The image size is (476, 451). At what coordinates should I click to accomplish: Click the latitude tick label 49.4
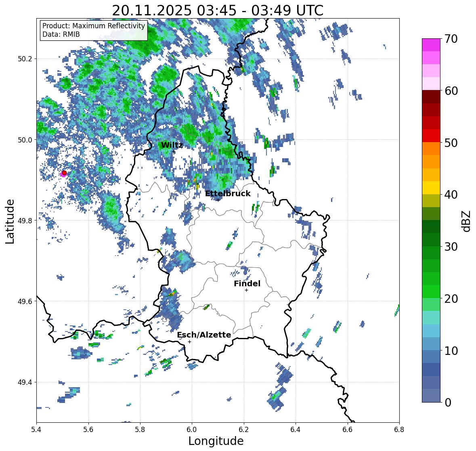(x=25, y=382)
